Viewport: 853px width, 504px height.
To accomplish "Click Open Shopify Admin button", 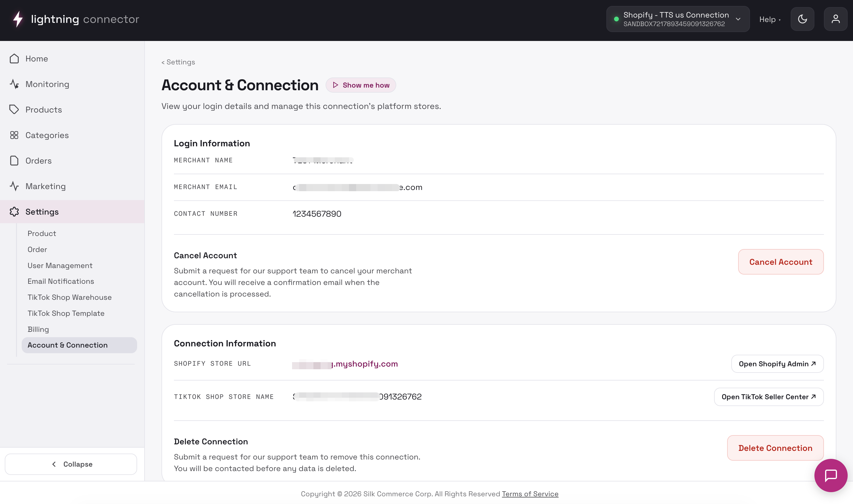I will (777, 364).
